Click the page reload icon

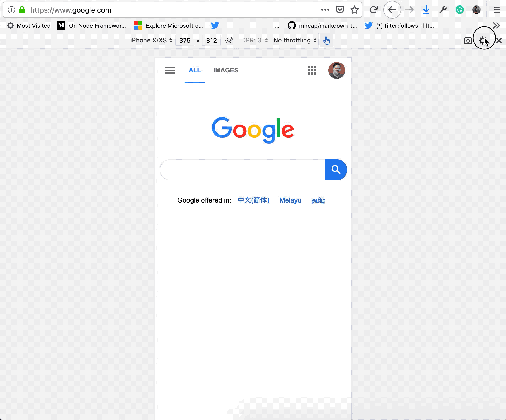pyautogui.click(x=374, y=10)
